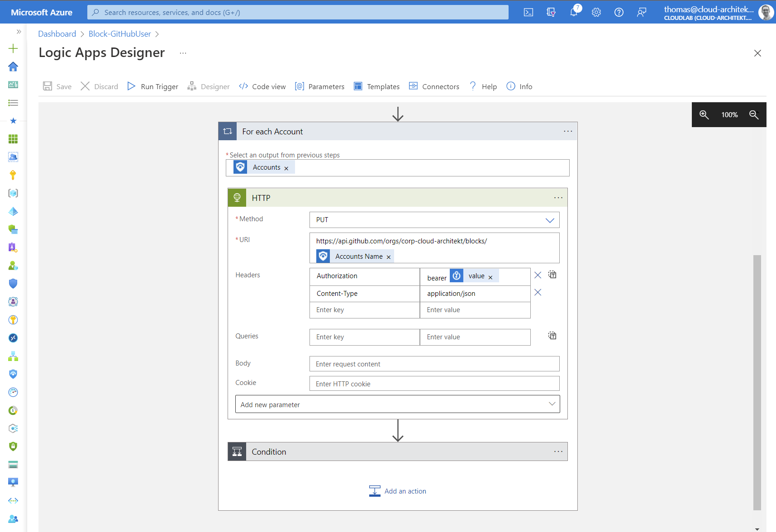Click the 100% zoom level
The image size is (776, 532).
tap(729, 115)
